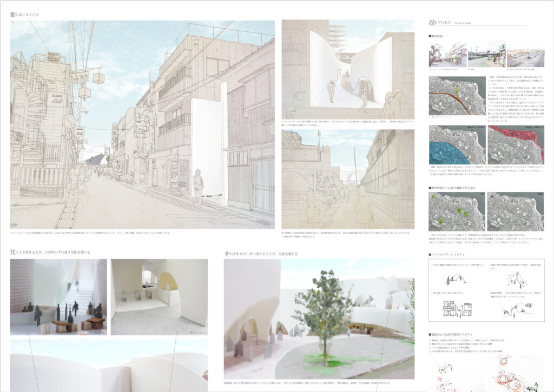Select the model photo with figures on stairs
554x392 pixels.
pos(58,297)
